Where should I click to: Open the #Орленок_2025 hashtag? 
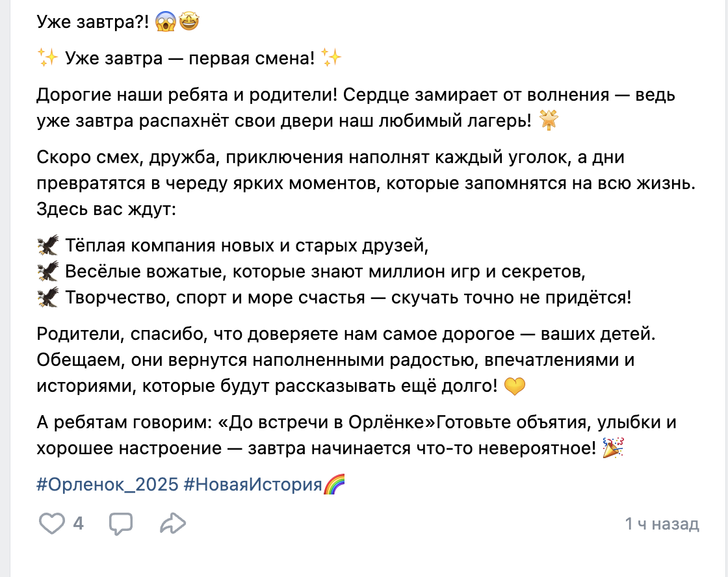[x=107, y=484]
